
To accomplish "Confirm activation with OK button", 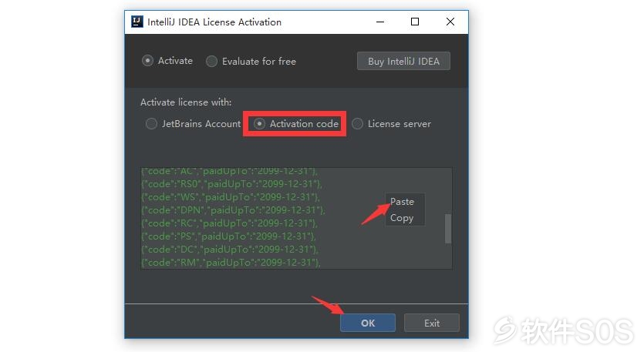I will 368,323.
